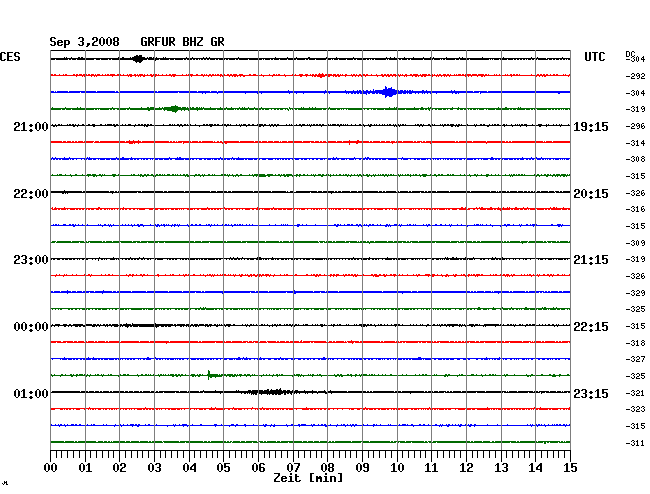Select the 23:00 local time label
The height and width of the screenshot is (494, 650).
pyautogui.click(x=31, y=260)
